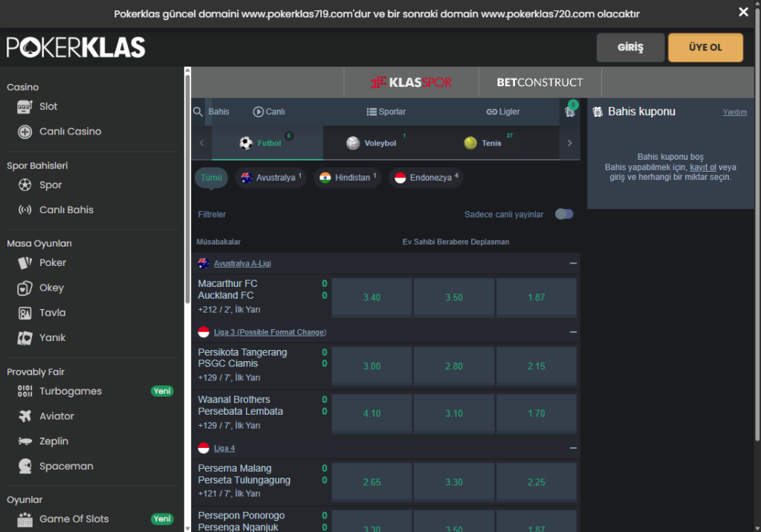The width and height of the screenshot is (761, 532).
Task: Click the ÜYE OL signup button
Action: point(705,48)
